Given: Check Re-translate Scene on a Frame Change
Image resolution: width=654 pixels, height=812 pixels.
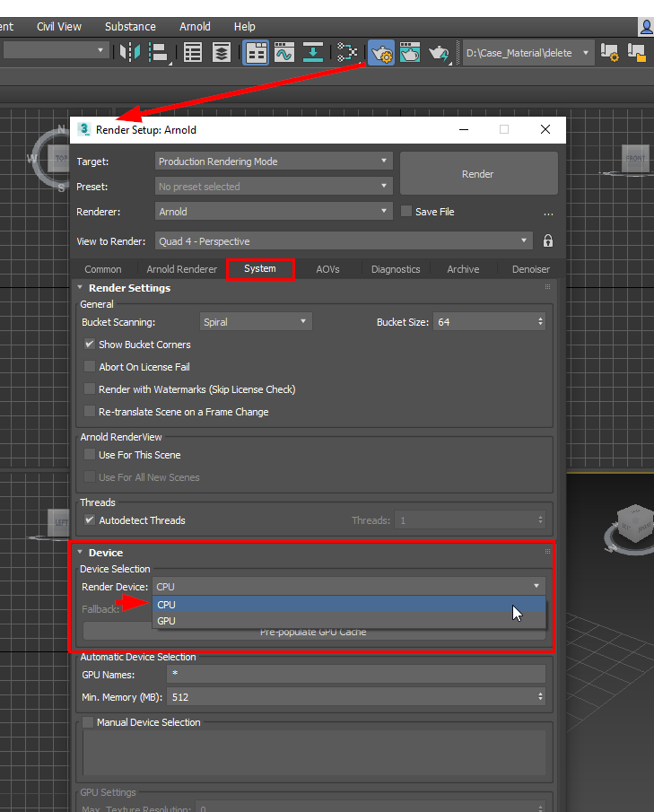Looking at the screenshot, I should 90,412.
